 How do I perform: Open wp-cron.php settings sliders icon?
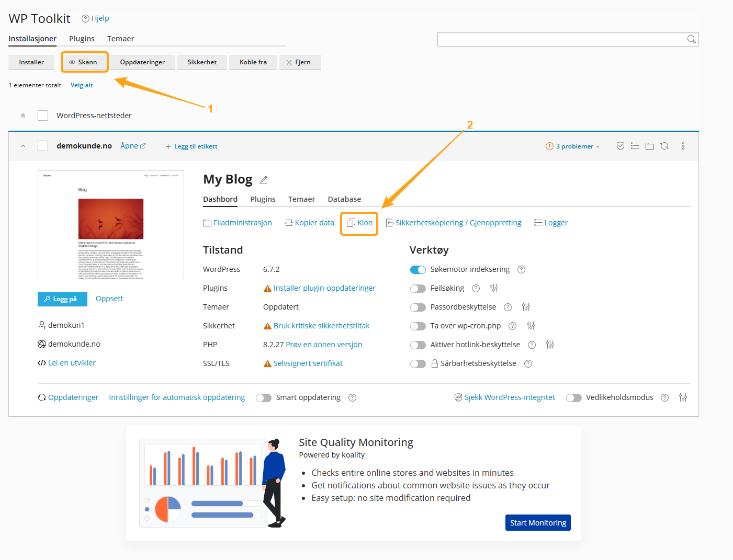tap(531, 326)
